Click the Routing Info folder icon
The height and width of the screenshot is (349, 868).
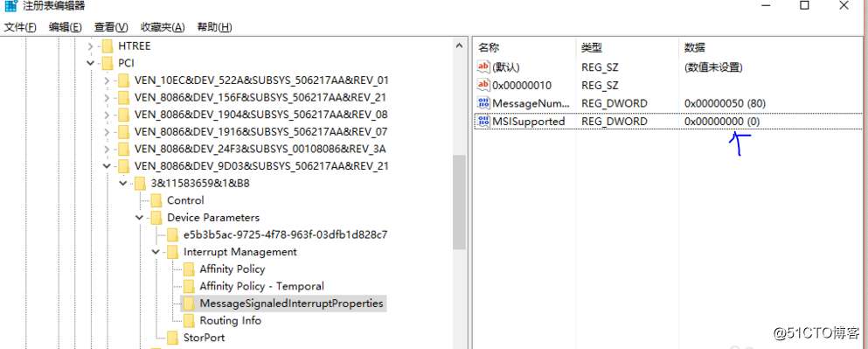190,320
